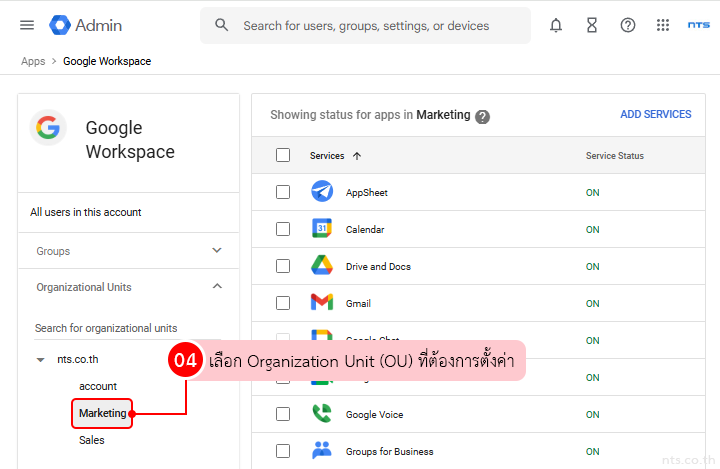Click the AppSheet app icon

[x=321, y=192]
